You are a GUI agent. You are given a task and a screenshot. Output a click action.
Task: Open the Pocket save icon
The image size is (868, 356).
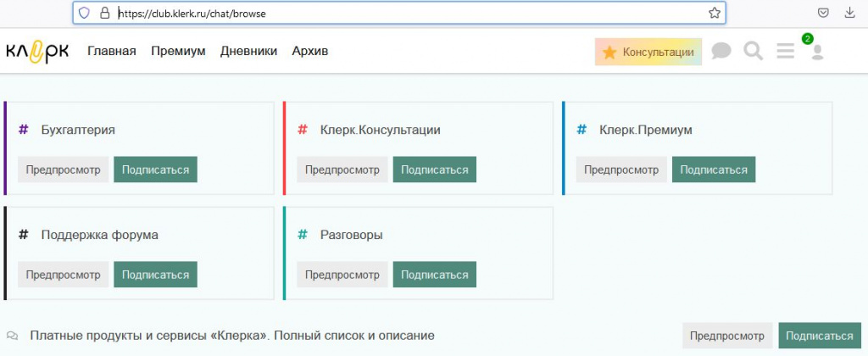coord(823,14)
